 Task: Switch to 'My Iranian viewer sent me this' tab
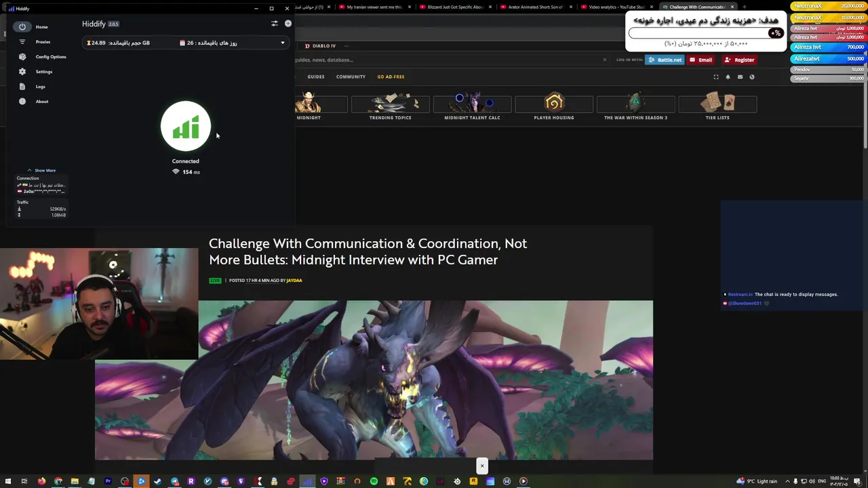[373, 7]
